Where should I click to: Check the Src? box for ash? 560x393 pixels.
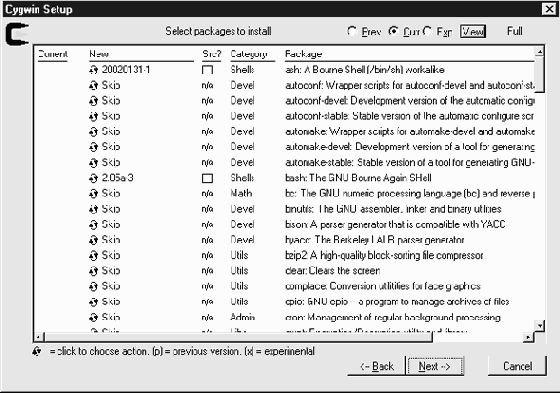[x=208, y=70]
